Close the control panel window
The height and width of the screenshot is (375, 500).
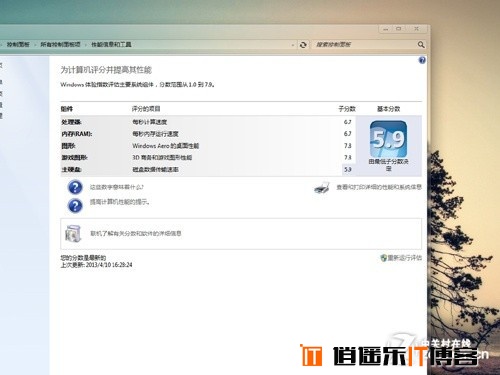pyautogui.click(x=416, y=29)
